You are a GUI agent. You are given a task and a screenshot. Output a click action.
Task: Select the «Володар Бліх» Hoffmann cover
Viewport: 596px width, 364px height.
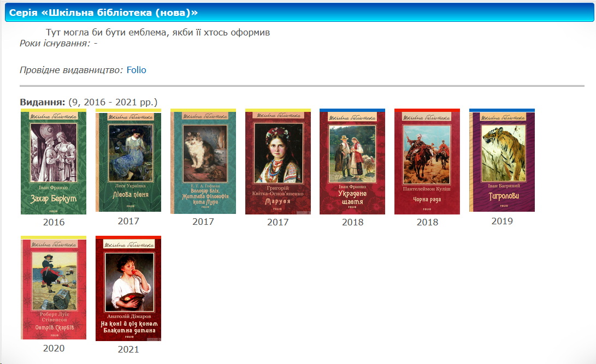click(203, 162)
